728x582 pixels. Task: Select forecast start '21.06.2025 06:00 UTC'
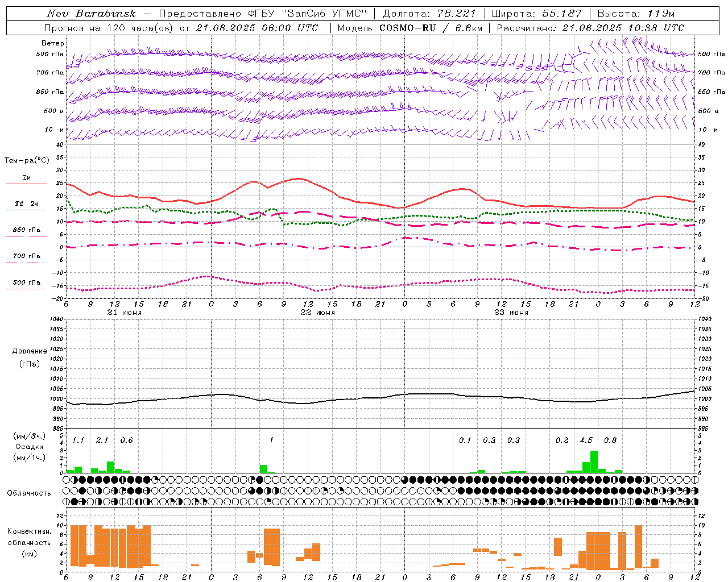[x=257, y=28]
